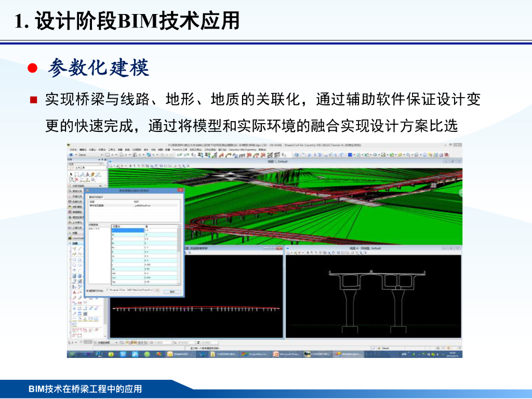Click the green round icon in the taskbar
Screen dimensions: 532x399
click(147, 354)
